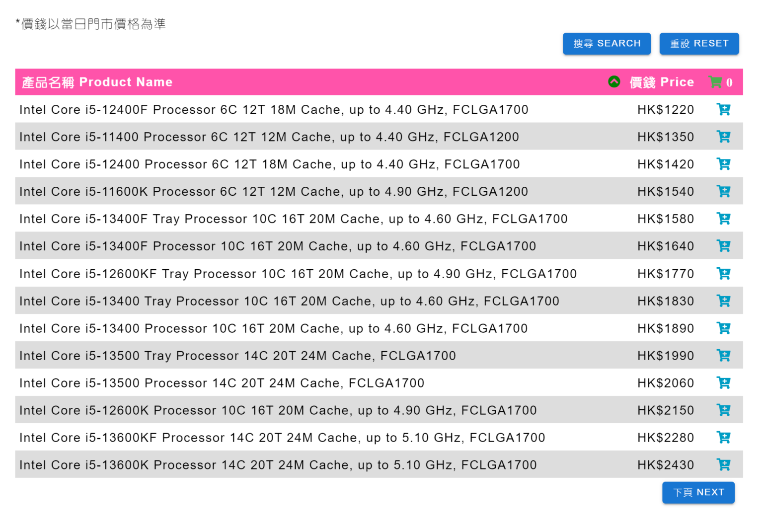
Task: Click the 價錢 Price column header
Action: [662, 82]
